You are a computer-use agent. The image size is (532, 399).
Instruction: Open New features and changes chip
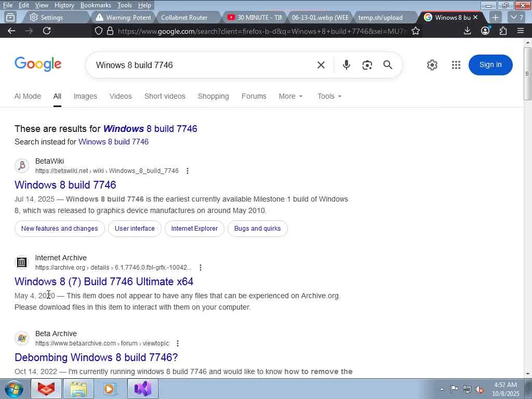[59, 229]
